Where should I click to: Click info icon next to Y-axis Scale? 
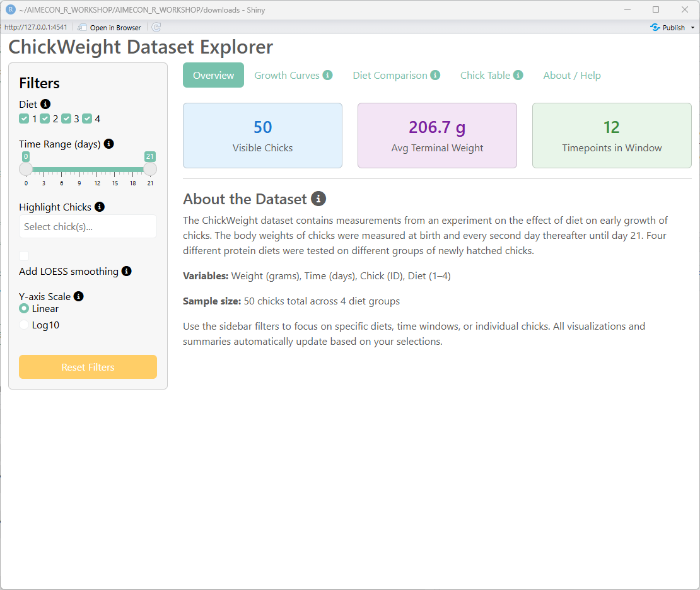(78, 296)
